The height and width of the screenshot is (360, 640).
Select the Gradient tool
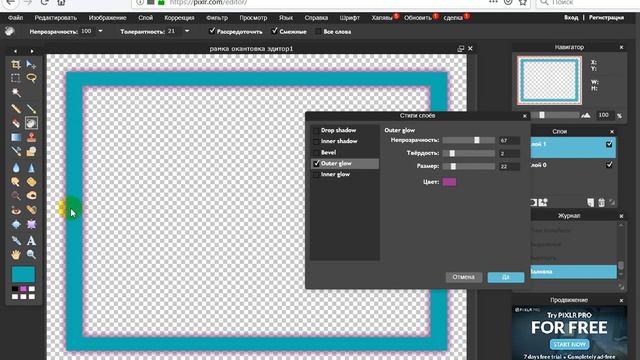[16, 137]
